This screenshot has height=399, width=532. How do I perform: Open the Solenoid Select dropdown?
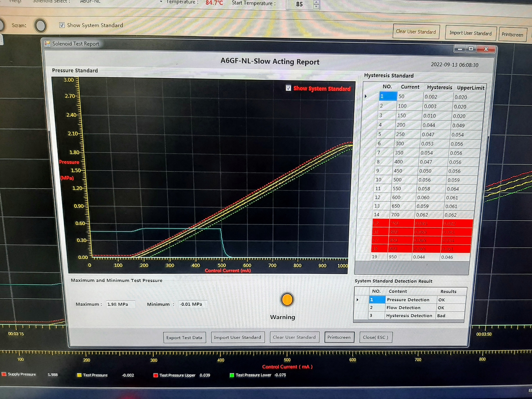[161, 2]
